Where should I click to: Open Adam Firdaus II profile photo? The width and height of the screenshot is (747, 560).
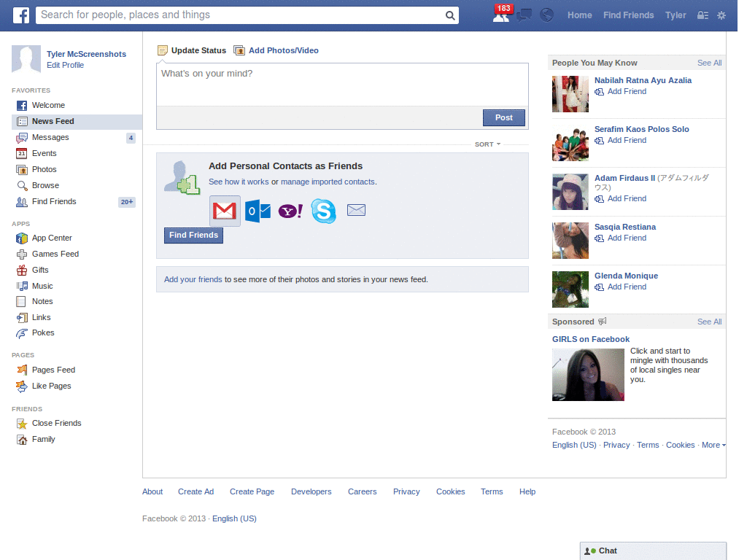click(x=570, y=192)
